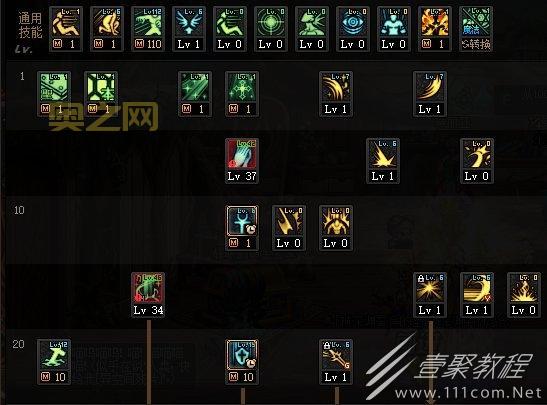Viewport: 547px width, 405px height.
Task: Click the red-framed green skill Lv 34
Action: pos(148,295)
